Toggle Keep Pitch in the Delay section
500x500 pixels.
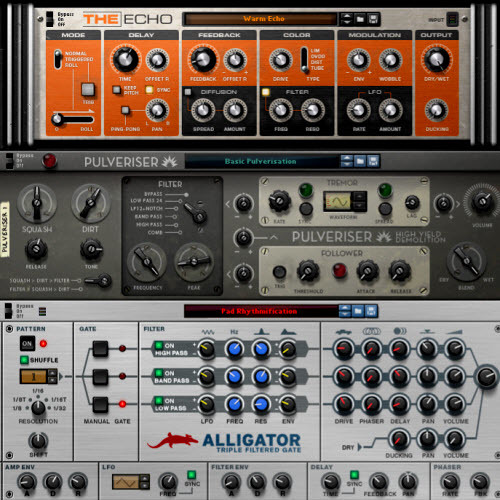click(116, 90)
